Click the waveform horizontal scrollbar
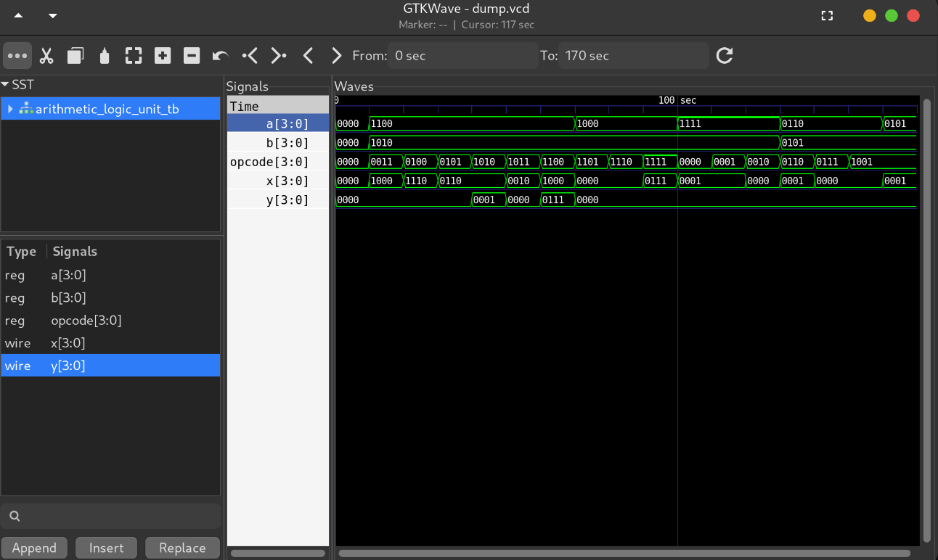This screenshot has width=938, height=560. [x=624, y=553]
